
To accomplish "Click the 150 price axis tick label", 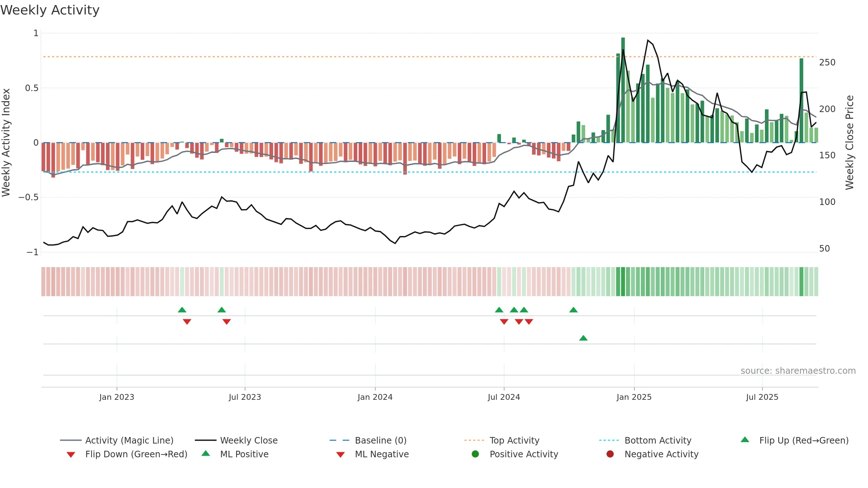I will tap(827, 155).
